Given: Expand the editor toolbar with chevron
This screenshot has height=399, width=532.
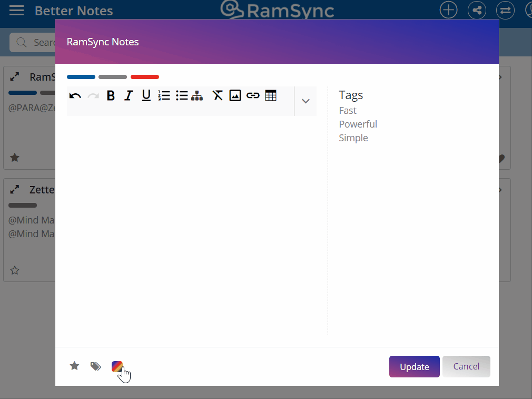Looking at the screenshot, I should pos(306,101).
